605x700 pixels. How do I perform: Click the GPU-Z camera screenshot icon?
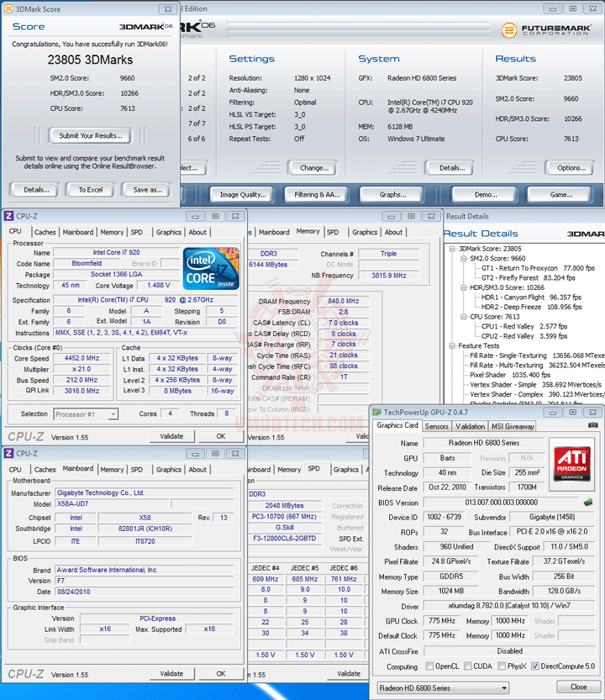coord(592,425)
